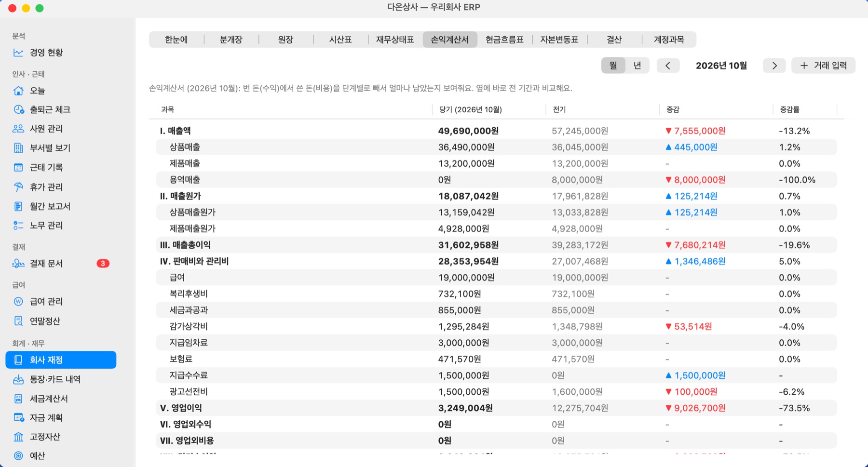868x467 pixels.
Task: Switch to the 재무상태표 tab
Action: pyautogui.click(x=395, y=40)
